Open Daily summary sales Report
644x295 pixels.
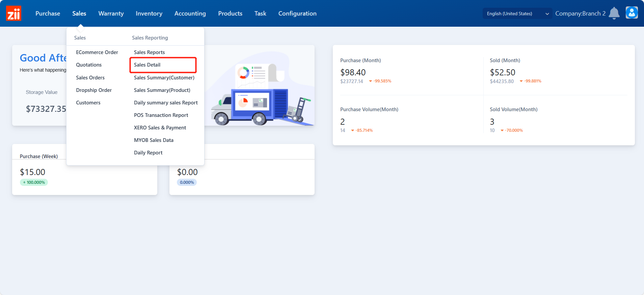(x=166, y=103)
